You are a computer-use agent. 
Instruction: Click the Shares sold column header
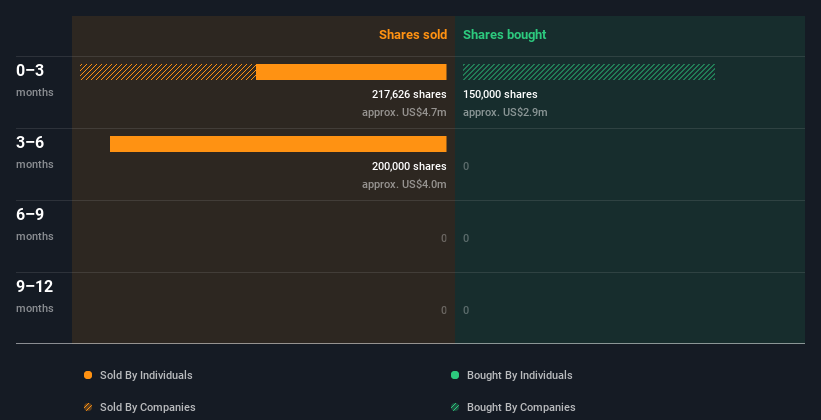413,35
